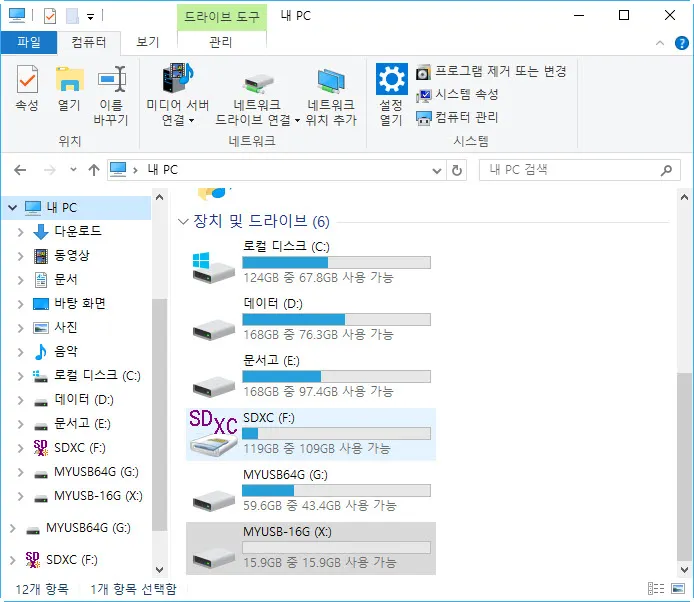The width and height of the screenshot is (694, 602).
Task: Expand the 문서 tree node
Action: click(20, 280)
